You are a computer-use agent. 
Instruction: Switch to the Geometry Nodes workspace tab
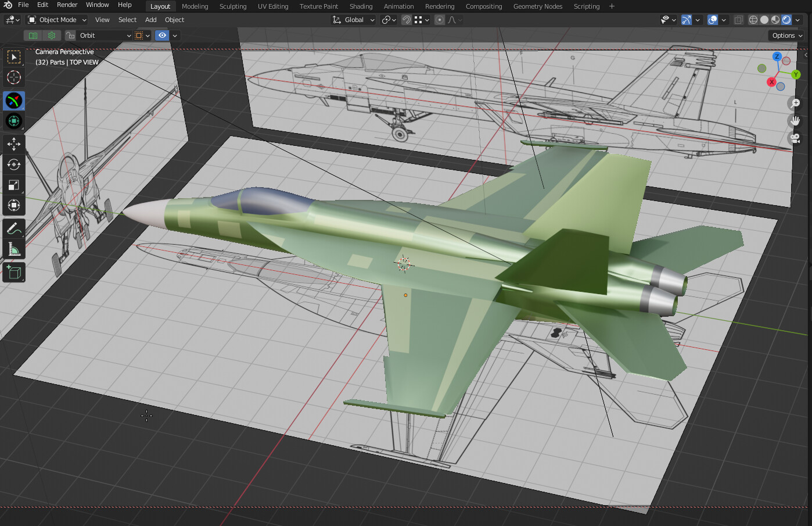point(538,6)
